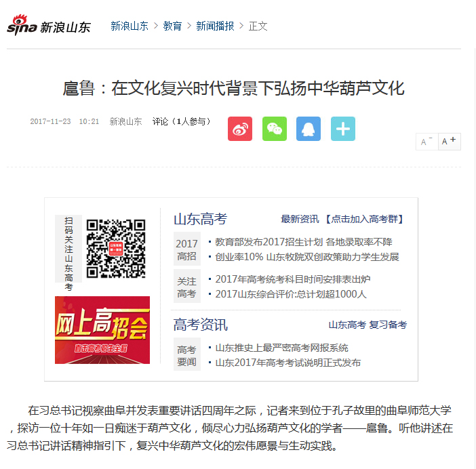Open the 新浪山东 breadcrumb link
This screenshot has height=469, width=476.
130,26
